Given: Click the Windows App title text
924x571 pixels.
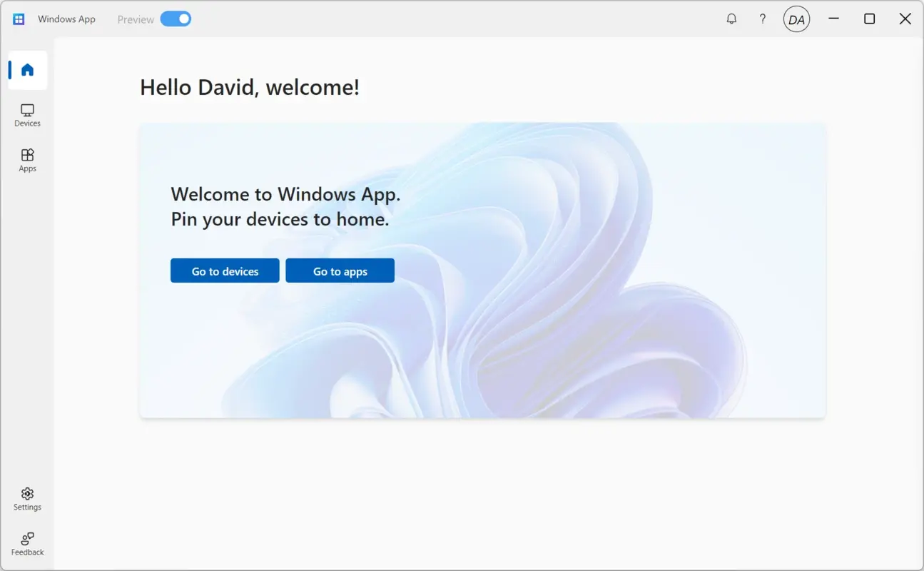Looking at the screenshot, I should [66, 19].
